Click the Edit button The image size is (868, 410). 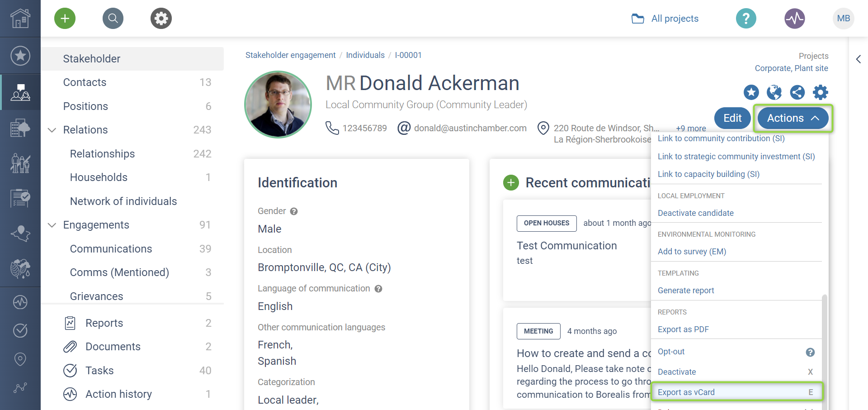tap(732, 118)
